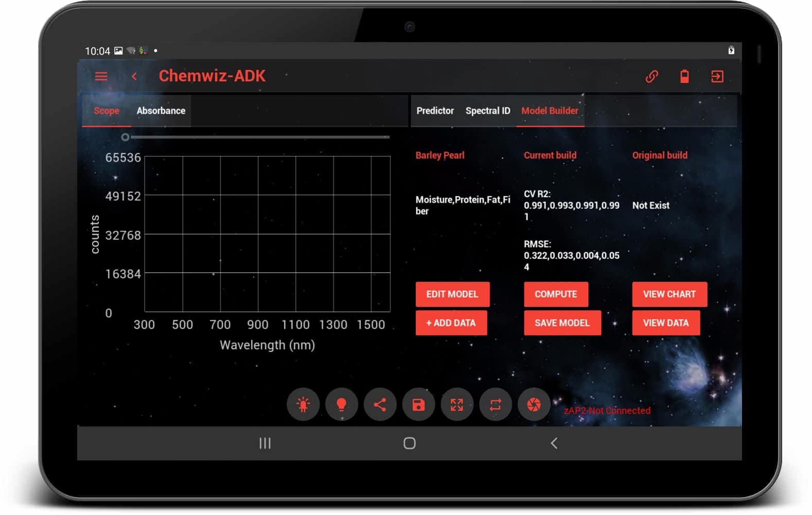
Task: Click the + ADD DATA button
Action: point(451,323)
